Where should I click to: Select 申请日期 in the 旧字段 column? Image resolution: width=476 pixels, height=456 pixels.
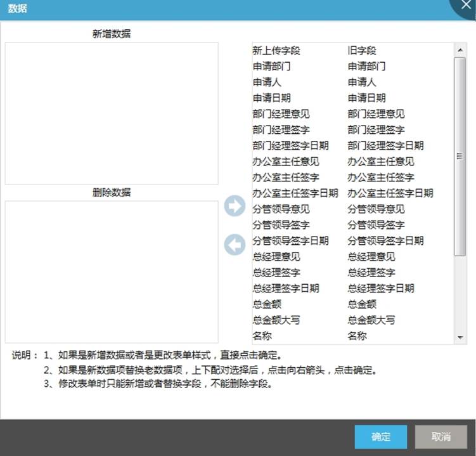pyautogui.click(x=366, y=98)
